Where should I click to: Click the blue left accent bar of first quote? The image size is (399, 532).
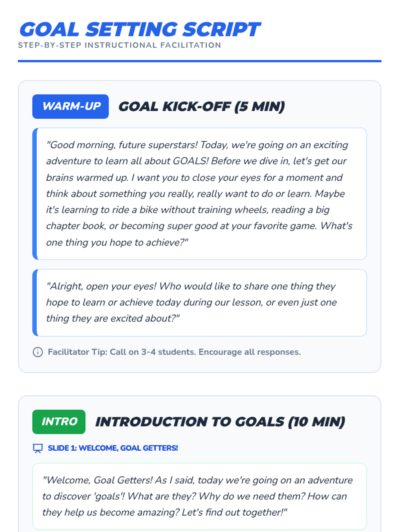pyautogui.click(x=35, y=194)
